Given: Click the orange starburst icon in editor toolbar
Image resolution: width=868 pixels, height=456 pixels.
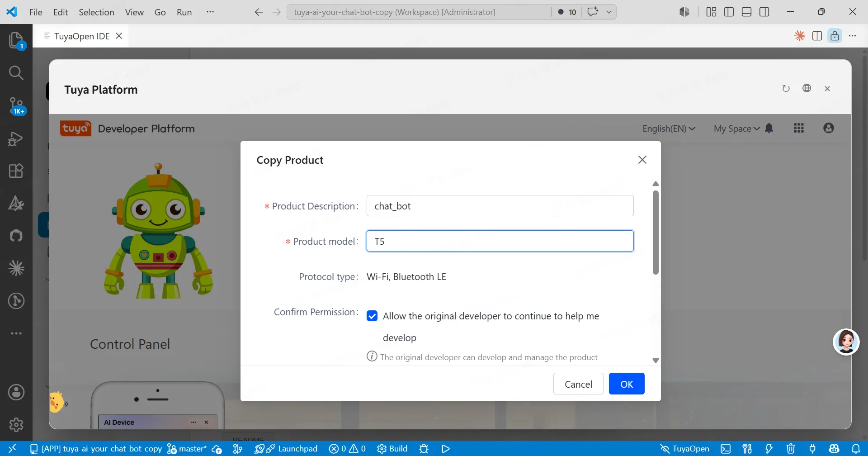Looking at the screenshot, I should pos(800,36).
